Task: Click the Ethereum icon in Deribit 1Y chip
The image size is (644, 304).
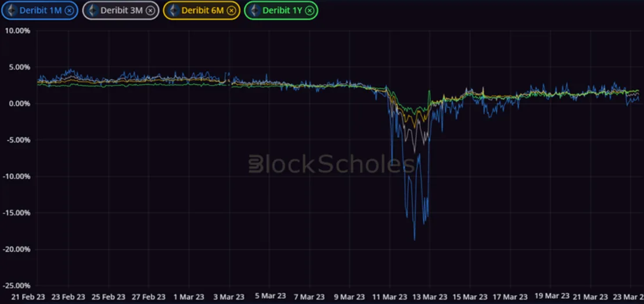Action: point(255,10)
